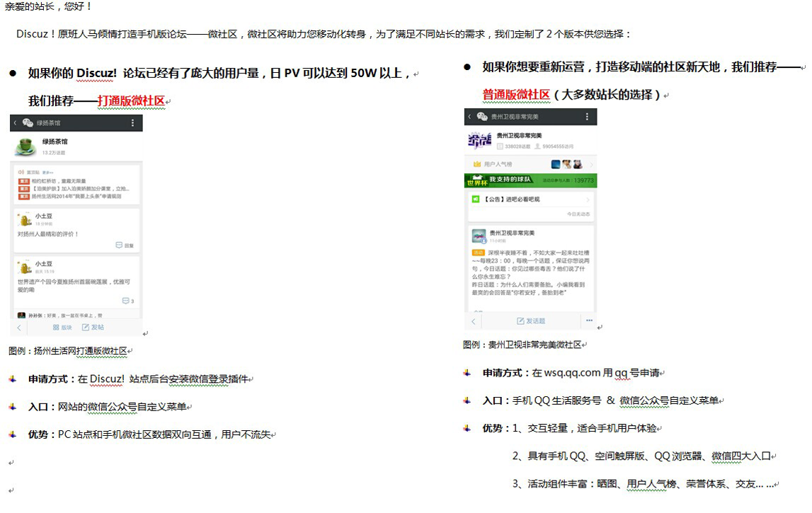This screenshot has height=513, width=812.
Task: Open the pinned post 扬州生活网2014年"我要上头条"
Action: [76, 196]
